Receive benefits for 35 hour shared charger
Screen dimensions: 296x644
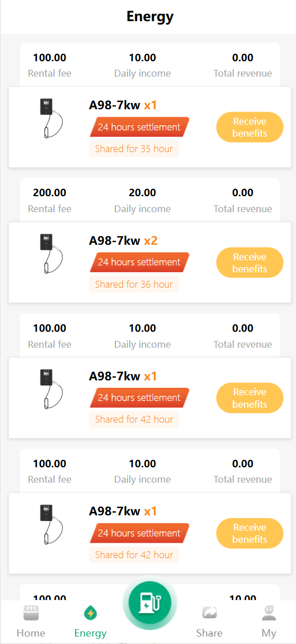[x=250, y=128]
